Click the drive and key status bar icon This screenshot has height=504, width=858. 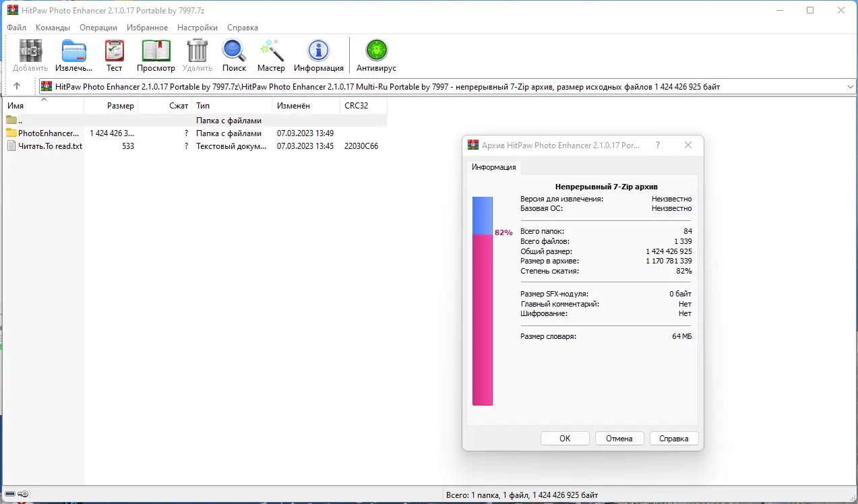pos(17,495)
